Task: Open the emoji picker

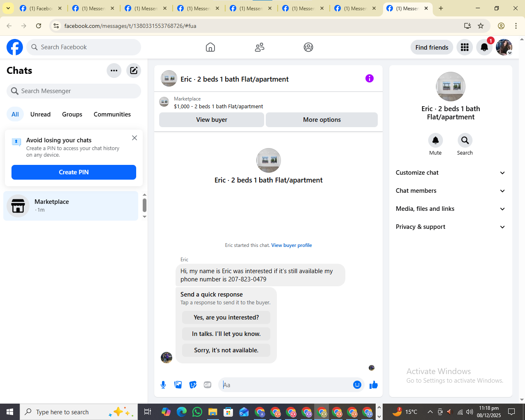Action: coord(357,385)
